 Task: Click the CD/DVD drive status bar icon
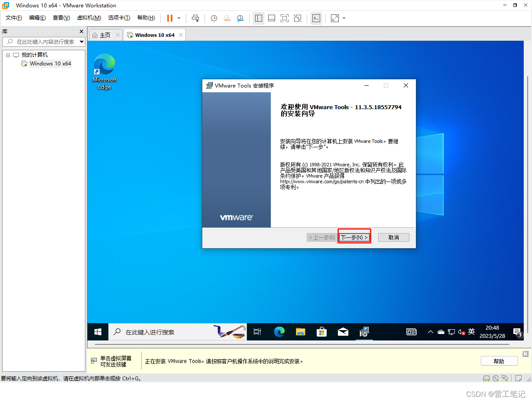coord(496,378)
